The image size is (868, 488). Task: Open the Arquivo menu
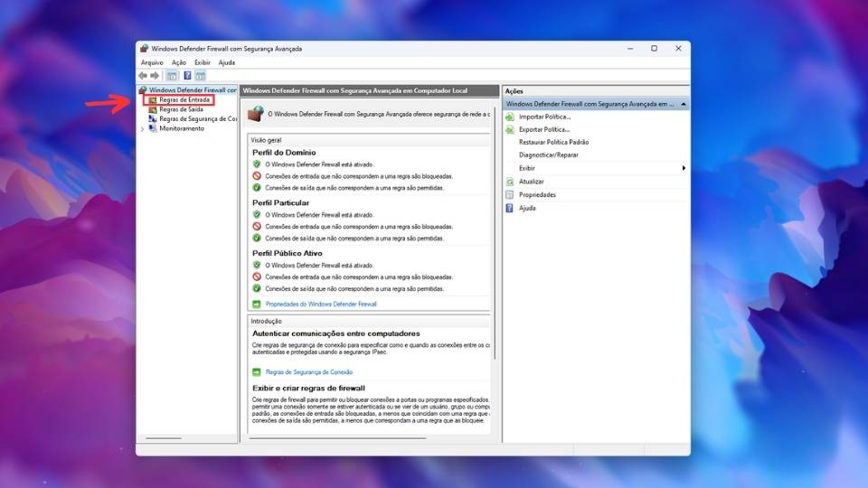click(152, 62)
